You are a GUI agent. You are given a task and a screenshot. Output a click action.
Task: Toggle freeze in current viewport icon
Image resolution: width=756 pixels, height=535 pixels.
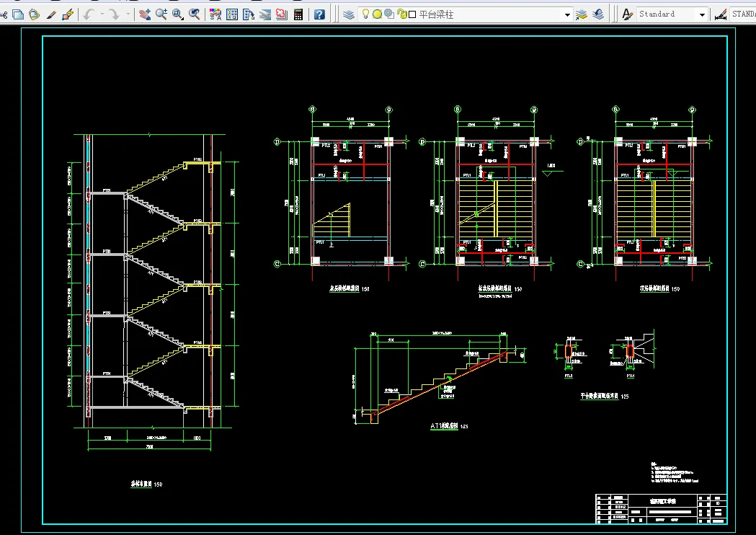(x=389, y=14)
